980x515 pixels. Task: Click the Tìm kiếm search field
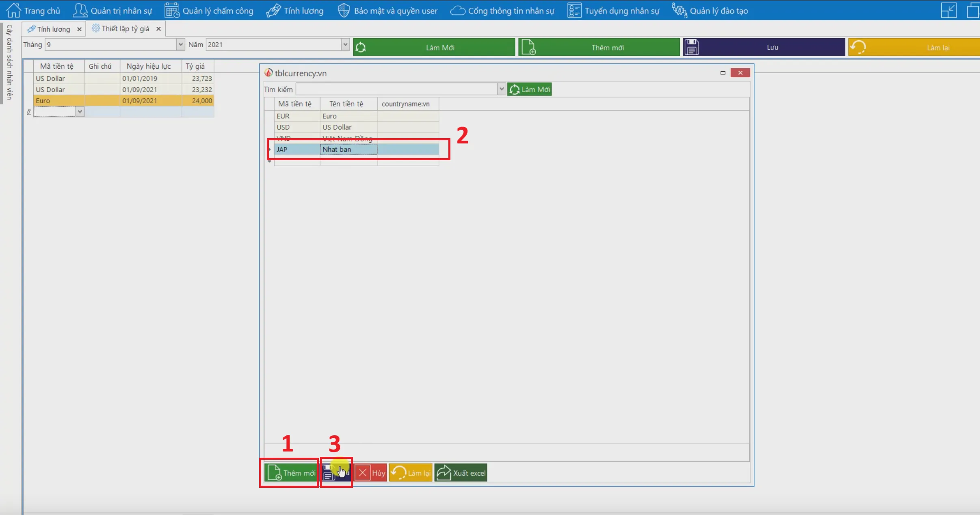tap(397, 89)
